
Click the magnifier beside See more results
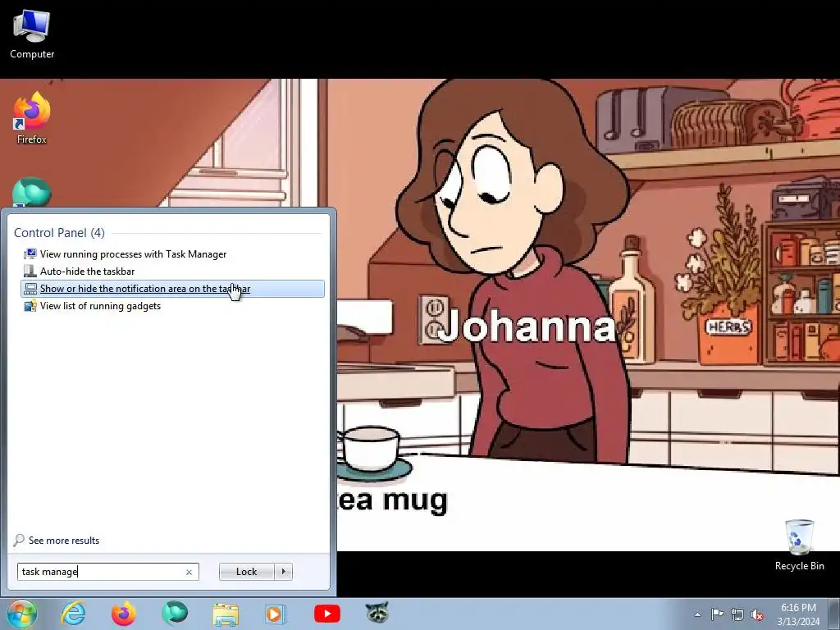click(19, 541)
